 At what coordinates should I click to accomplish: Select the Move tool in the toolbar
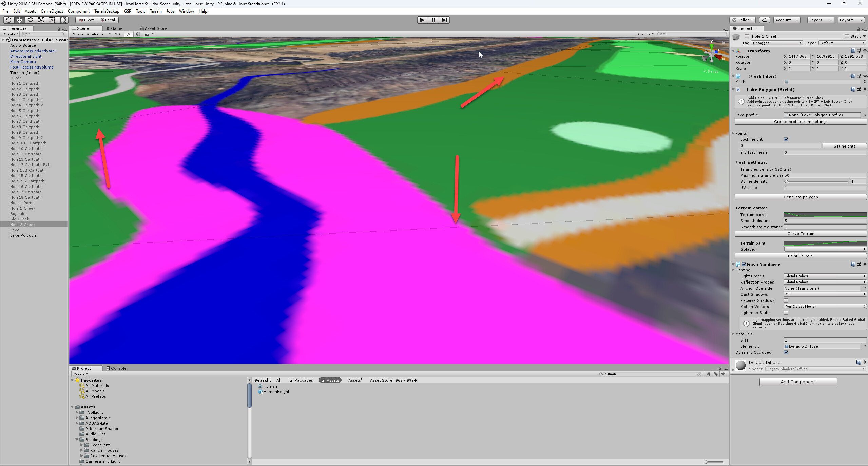[x=19, y=20]
